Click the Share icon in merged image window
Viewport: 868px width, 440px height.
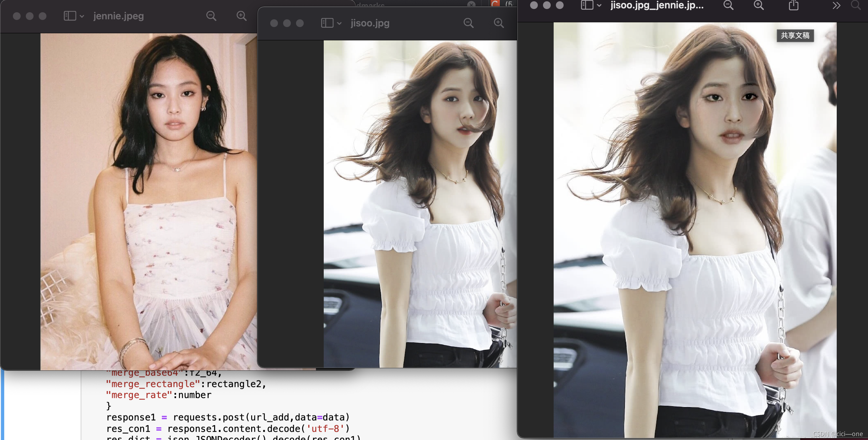(794, 5)
